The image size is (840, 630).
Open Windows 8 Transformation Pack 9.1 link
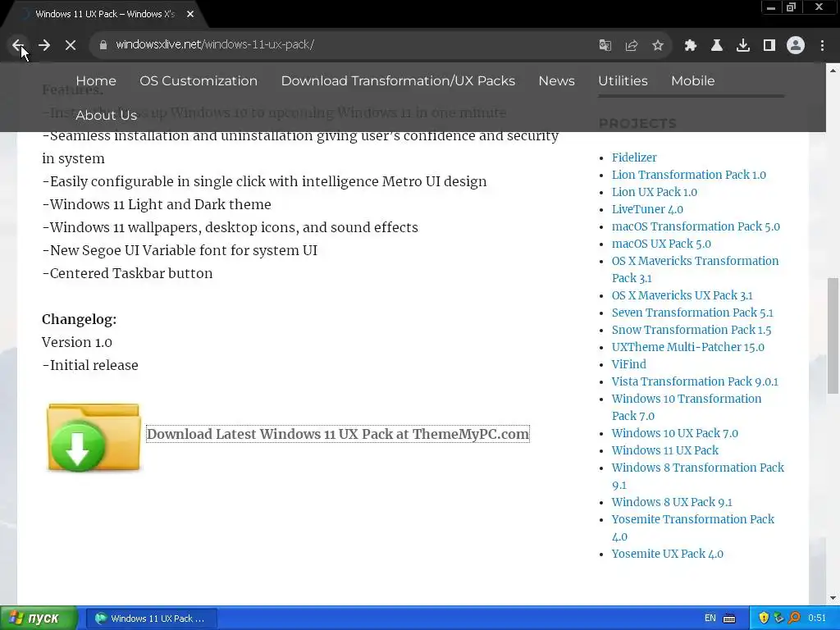[698, 476]
